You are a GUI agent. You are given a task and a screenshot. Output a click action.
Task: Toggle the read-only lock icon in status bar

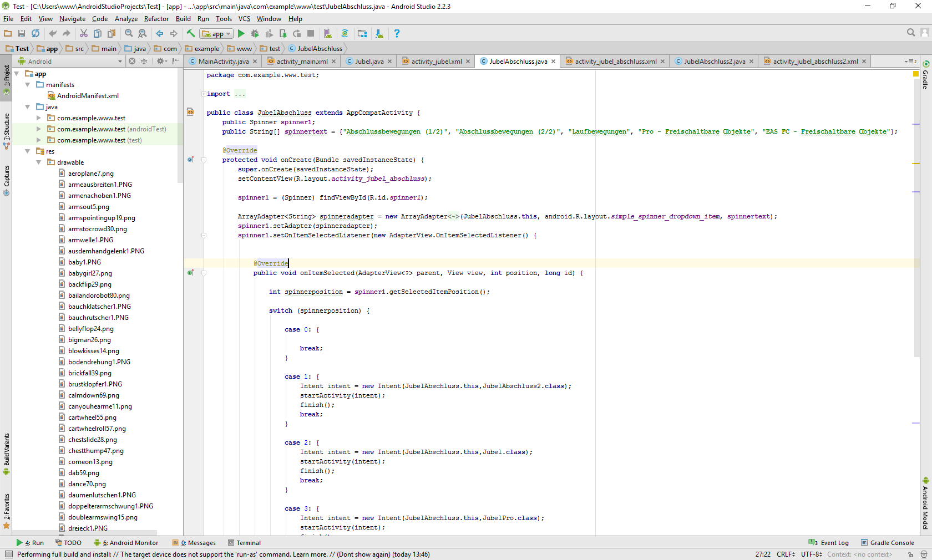coord(910,554)
